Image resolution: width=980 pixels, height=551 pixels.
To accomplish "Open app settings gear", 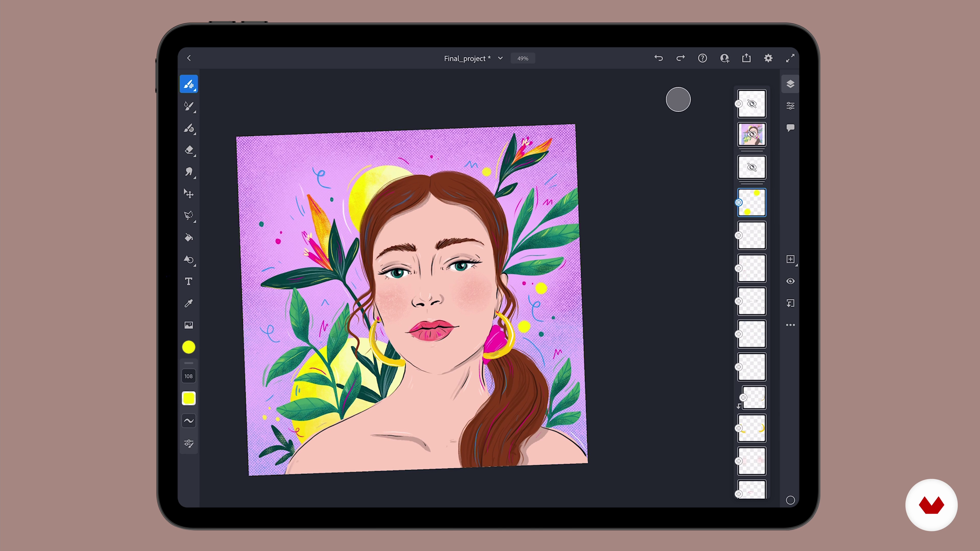I will 768,58.
